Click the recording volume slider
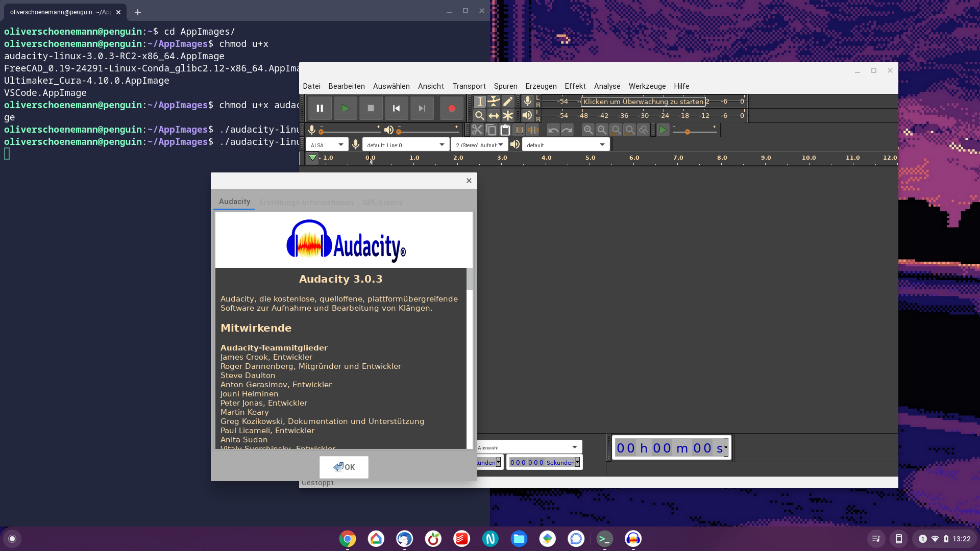The width and height of the screenshot is (980, 551). coord(350,130)
